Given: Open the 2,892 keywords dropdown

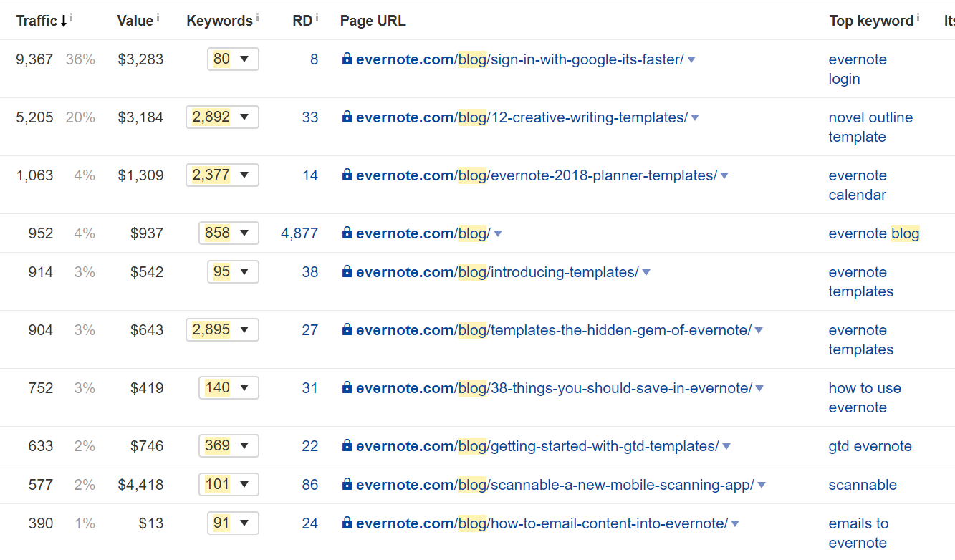Looking at the screenshot, I should 222,117.
